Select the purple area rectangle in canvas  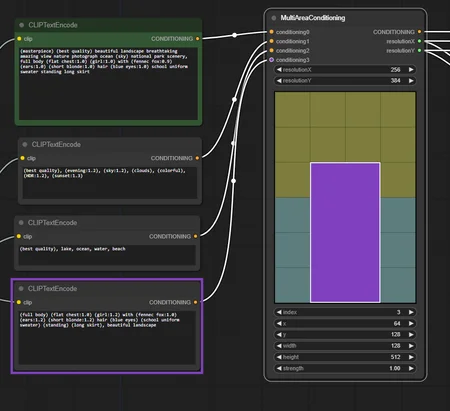pos(345,232)
